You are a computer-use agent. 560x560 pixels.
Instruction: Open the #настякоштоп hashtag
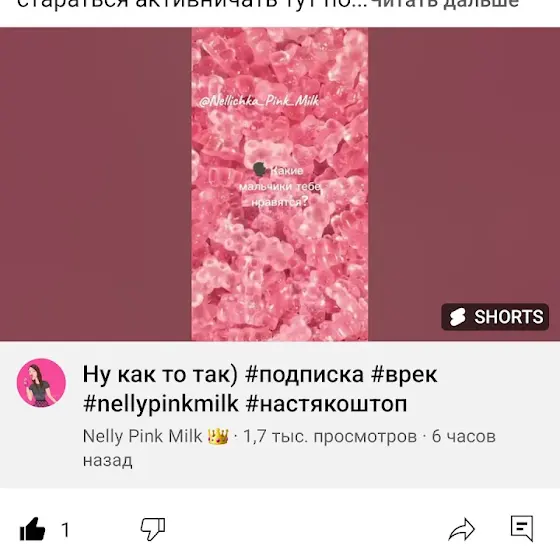(x=326, y=404)
